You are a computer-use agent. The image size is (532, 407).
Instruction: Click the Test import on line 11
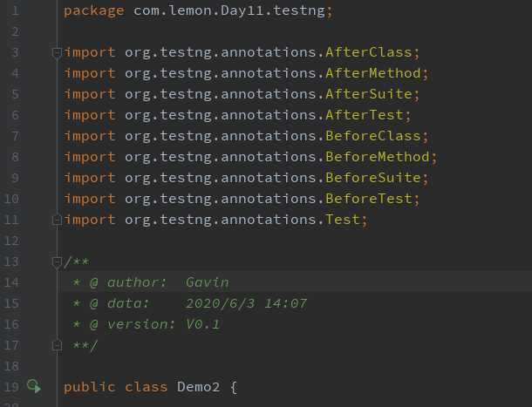[343, 220]
